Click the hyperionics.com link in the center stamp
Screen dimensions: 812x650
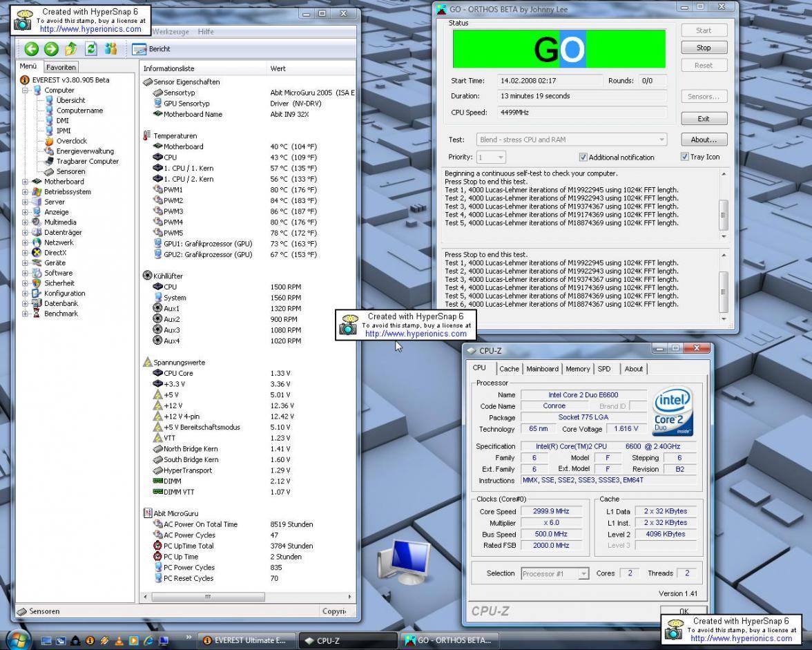(x=416, y=334)
